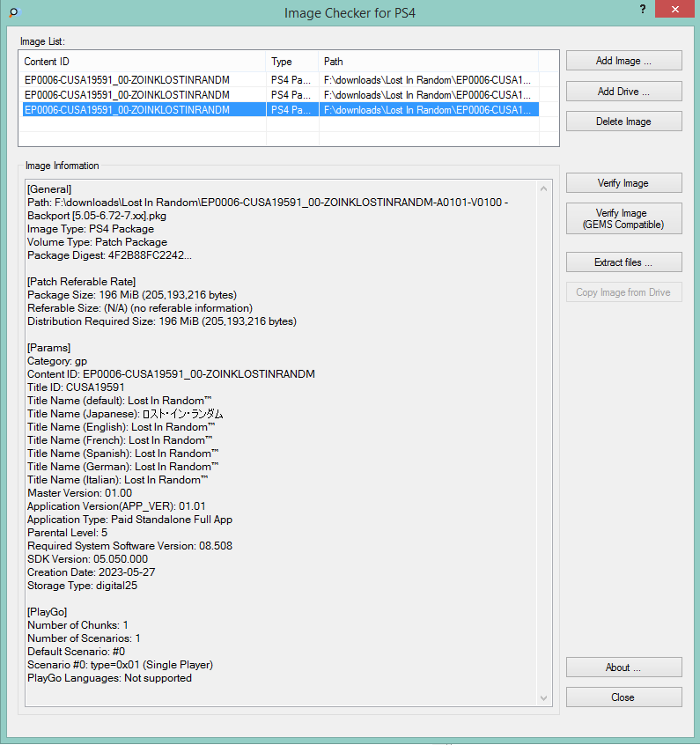Click the scroll-up arrow in Image Information
Image resolution: width=700 pixels, height=745 pixels.
[x=543, y=188]
